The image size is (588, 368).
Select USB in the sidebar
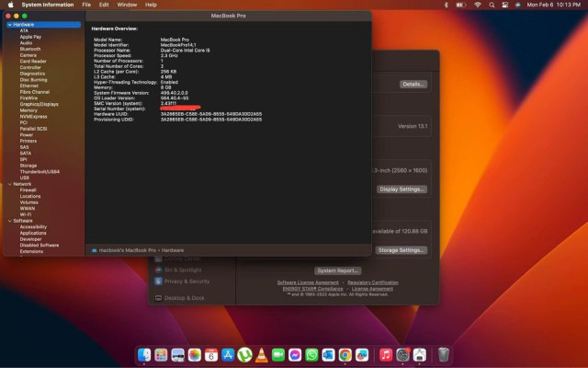[x=25, y=178]
